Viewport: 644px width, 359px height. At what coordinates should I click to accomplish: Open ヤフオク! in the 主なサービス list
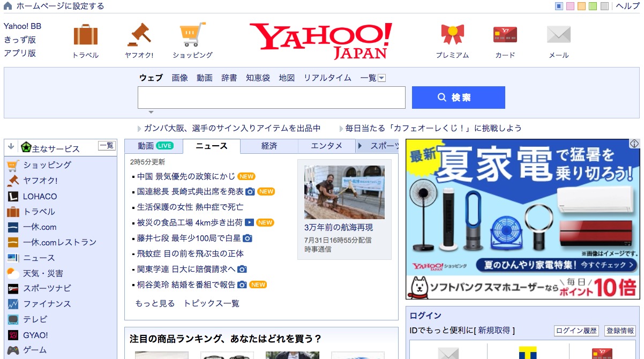point(40,181)
